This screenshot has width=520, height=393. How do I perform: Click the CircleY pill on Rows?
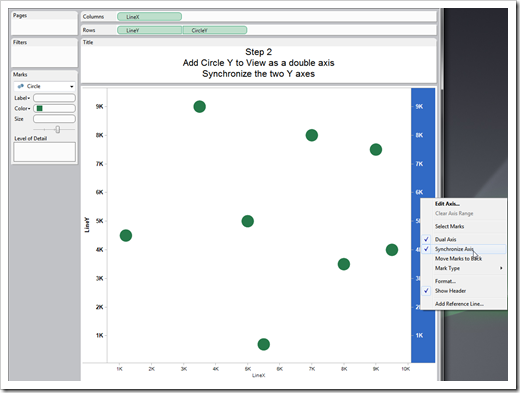point(215,30)
